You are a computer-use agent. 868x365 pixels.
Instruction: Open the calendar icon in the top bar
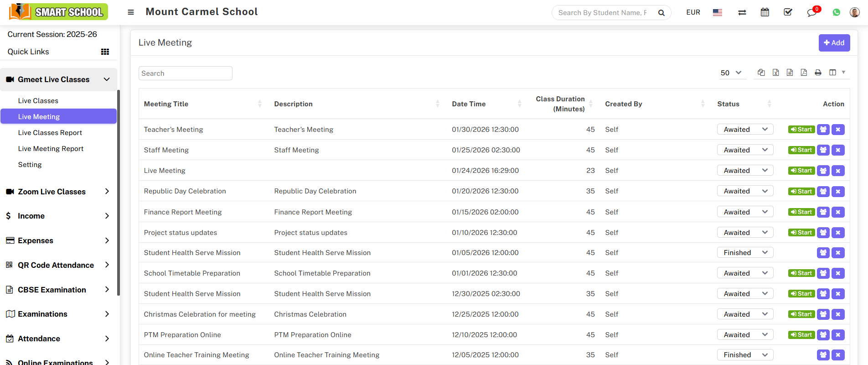(x=765, y=12)
